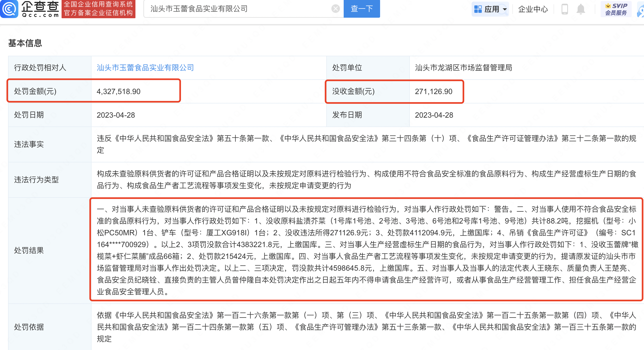Click the 违法行为类型 row label
Screen dimensions: 644x350
tap(36, 180)
